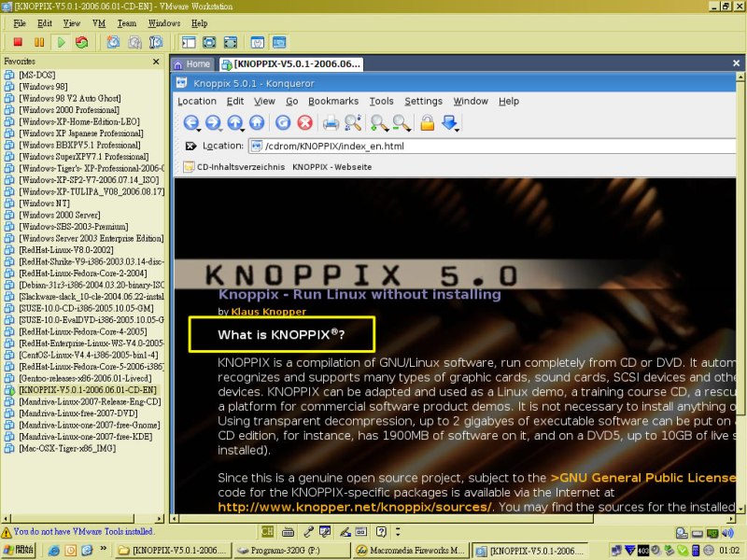Open the GNU General Public License link
Screen dimensions: 747x560
tap(643, 478)
